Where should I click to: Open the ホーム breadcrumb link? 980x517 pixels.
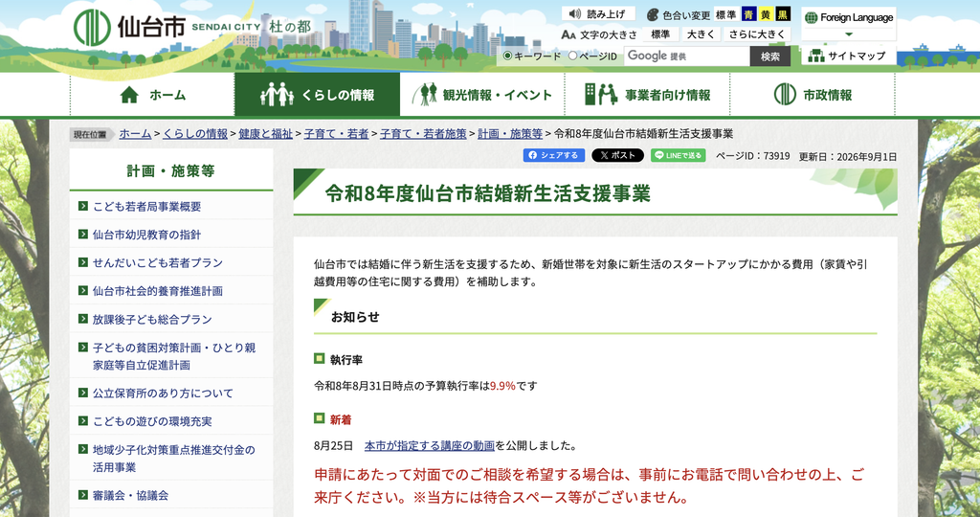click(135, 133)
